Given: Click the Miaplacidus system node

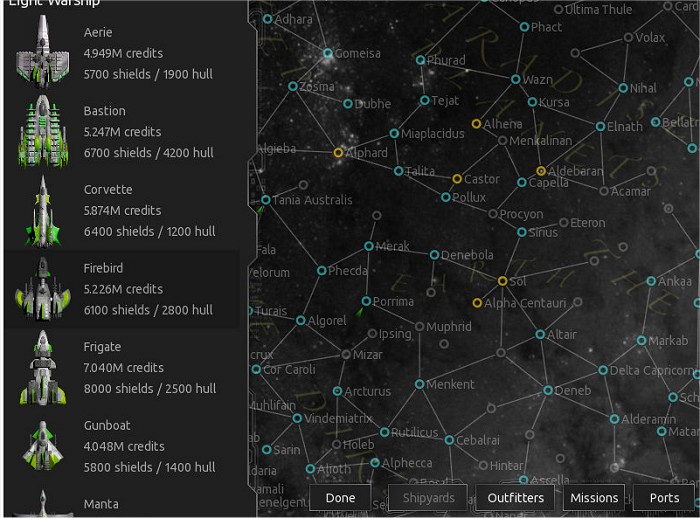Looking at the screenshot, I should click(x=394, y=133).
